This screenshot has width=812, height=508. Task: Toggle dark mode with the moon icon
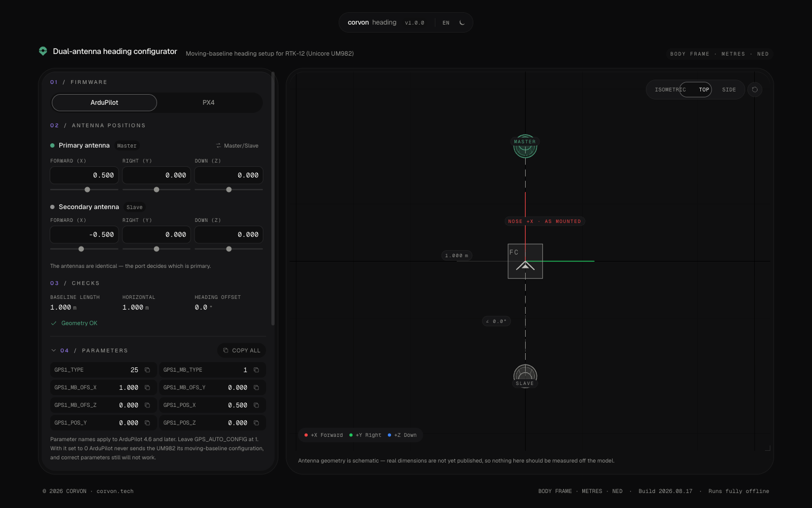pos(462,22)
